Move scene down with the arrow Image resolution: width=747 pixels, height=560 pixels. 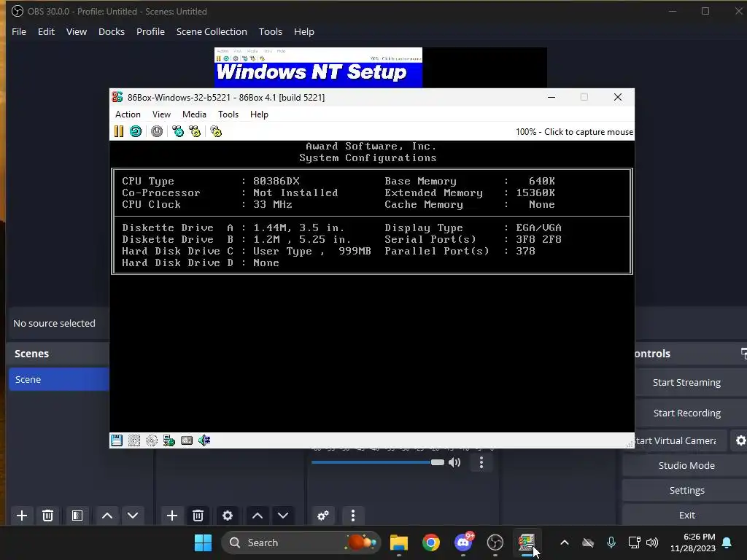click(x=133, y=516)
